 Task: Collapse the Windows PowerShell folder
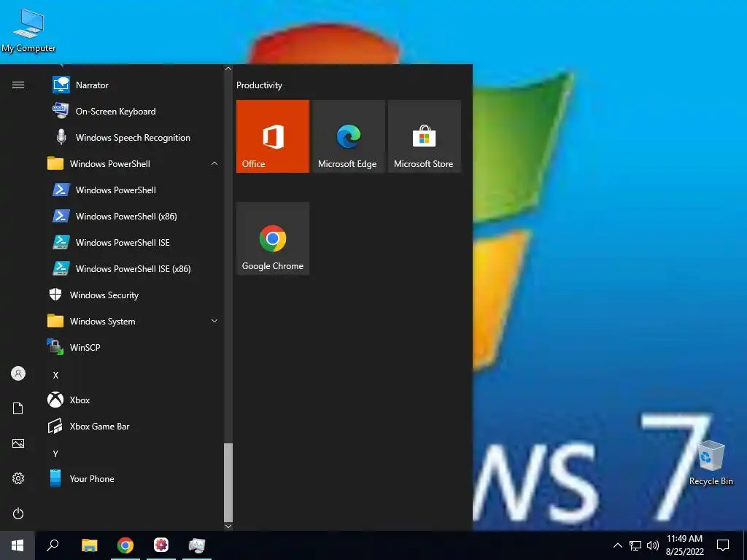[x=133, y=164]
